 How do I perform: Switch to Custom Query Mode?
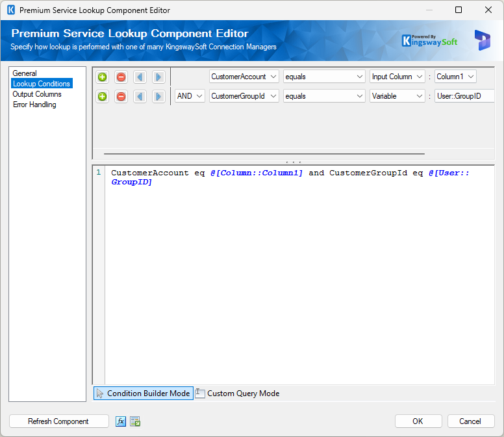point(238,393)
